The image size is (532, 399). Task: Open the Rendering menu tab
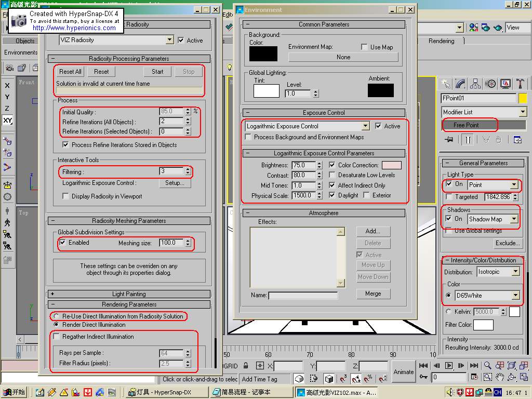point(441,41)
